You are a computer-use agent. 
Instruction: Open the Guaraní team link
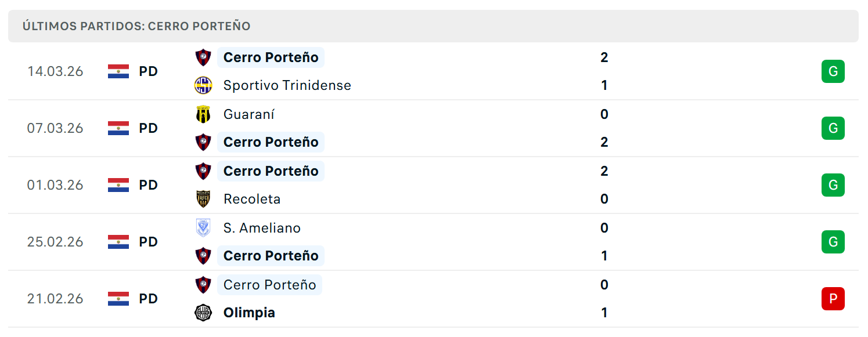pos(249,114)
